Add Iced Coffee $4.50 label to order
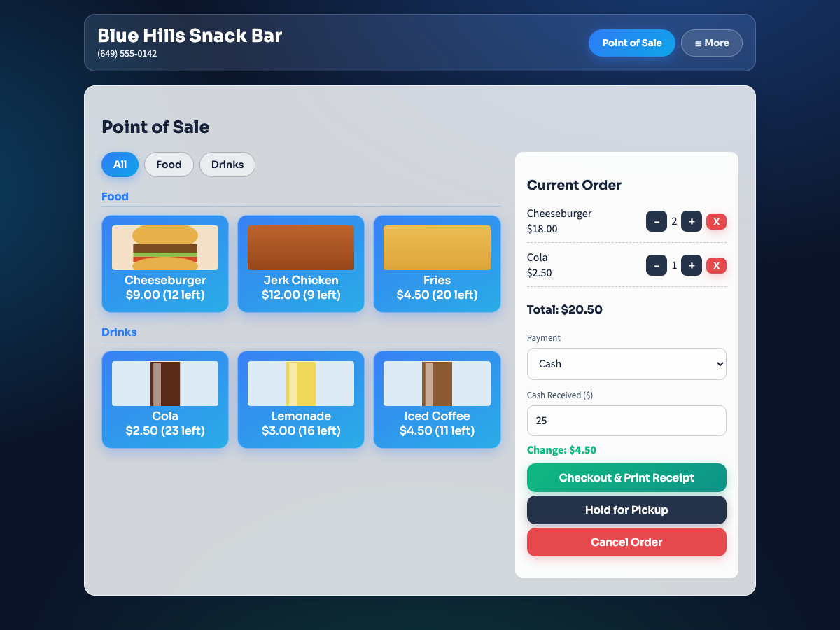The image size is (840, 630). coord(437,423)
